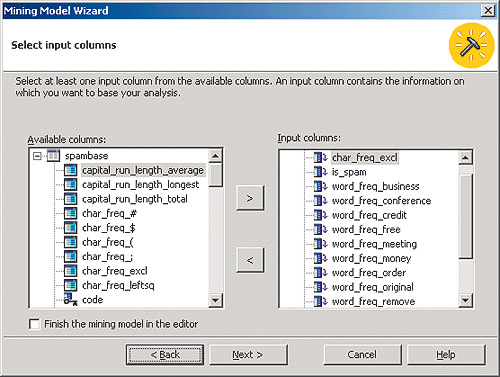This screenshot has height=377, width=500.
Task: Select char_freq_$ in available columns
Action: coord(109,228)
